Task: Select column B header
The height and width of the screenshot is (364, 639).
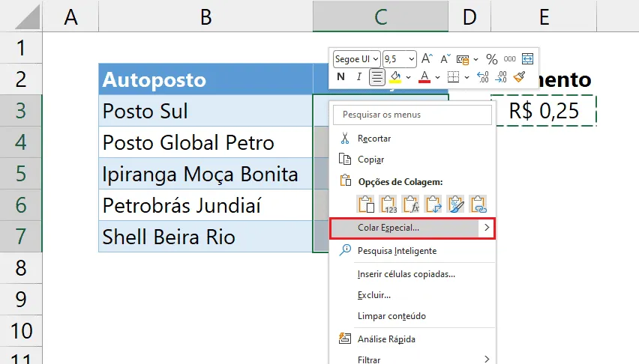Action: click(205, 16)
